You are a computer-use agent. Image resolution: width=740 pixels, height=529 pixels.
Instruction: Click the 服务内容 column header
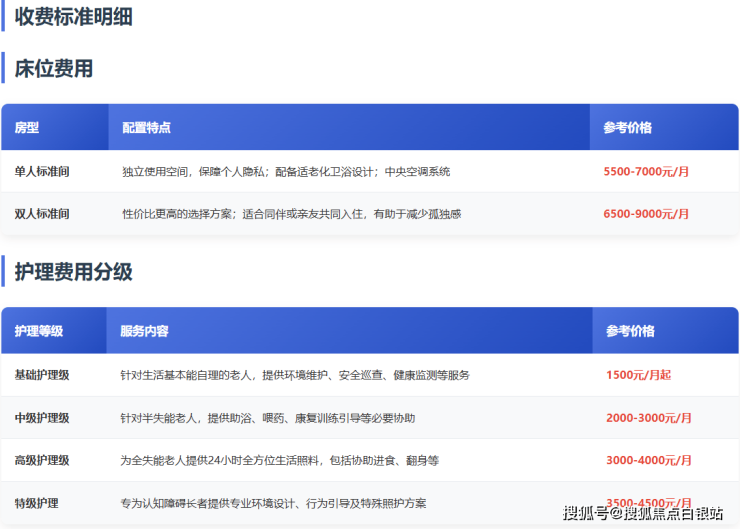click(144, 331)
